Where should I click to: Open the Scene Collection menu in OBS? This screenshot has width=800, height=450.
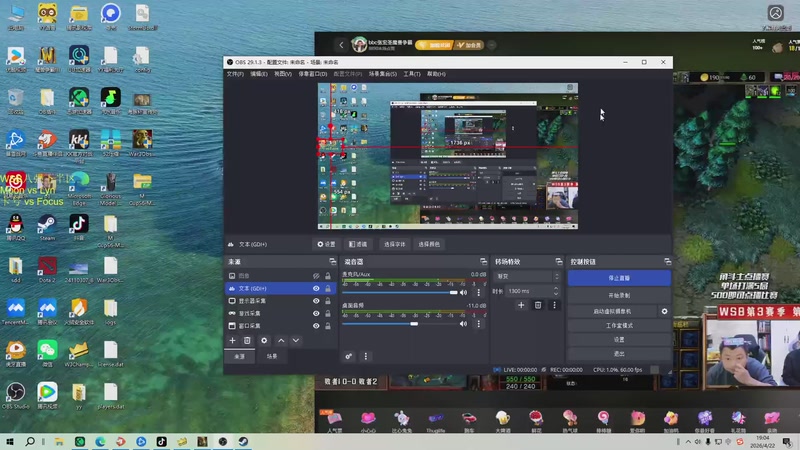[383, 74]
